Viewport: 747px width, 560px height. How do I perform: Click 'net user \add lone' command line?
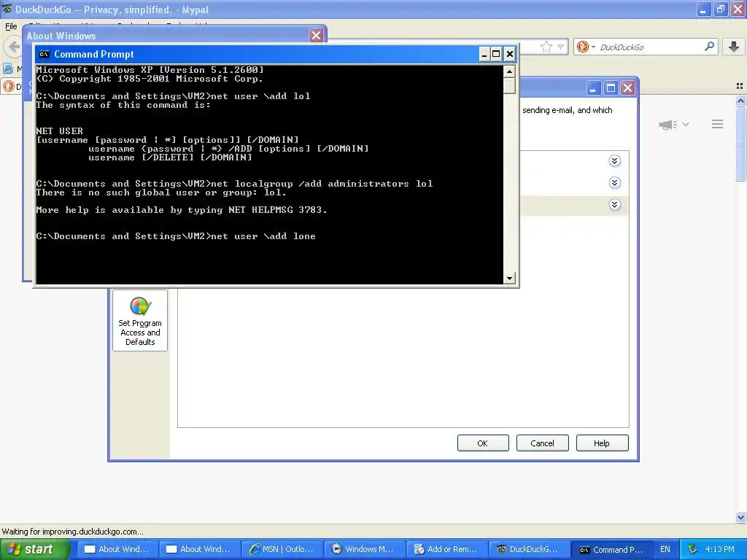(176, 236)
